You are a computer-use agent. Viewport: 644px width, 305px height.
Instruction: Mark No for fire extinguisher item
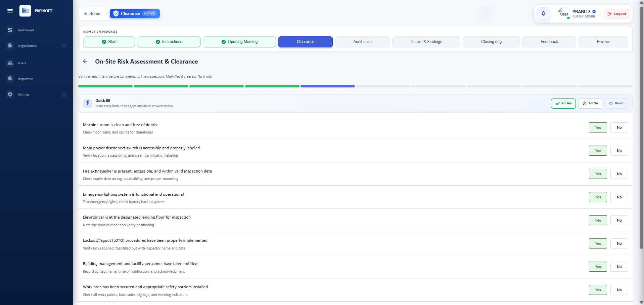(619, 174)
